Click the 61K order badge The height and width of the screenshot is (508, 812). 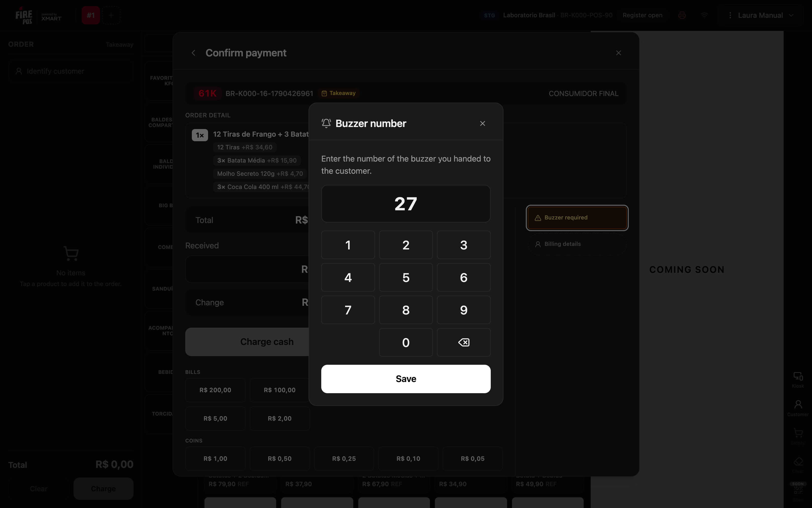click(207, 93)
